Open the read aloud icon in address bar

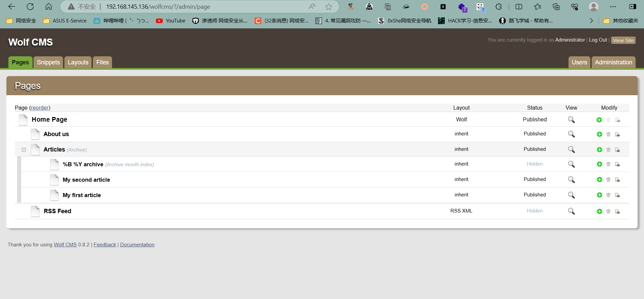point(312,6)
